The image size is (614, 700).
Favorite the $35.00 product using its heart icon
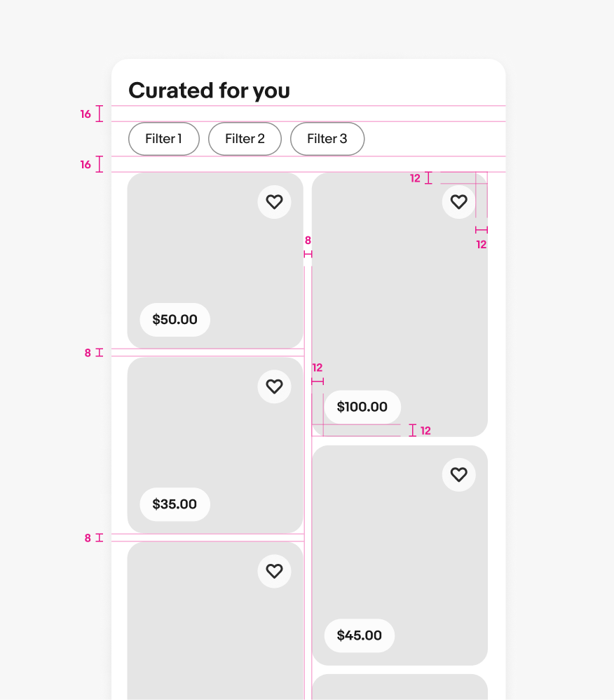click(274, 386)
